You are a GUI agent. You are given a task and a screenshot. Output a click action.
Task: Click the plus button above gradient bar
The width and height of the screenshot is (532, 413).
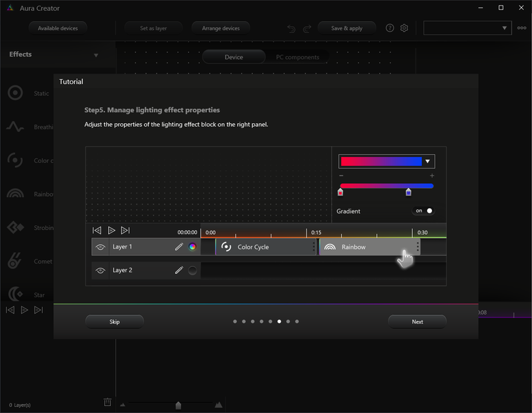[x=432, y=176]
